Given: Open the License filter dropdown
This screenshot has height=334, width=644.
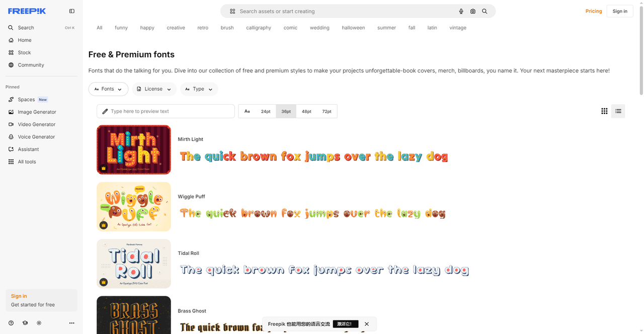Looking at the screenshot, I should click(x=154, y=89).
